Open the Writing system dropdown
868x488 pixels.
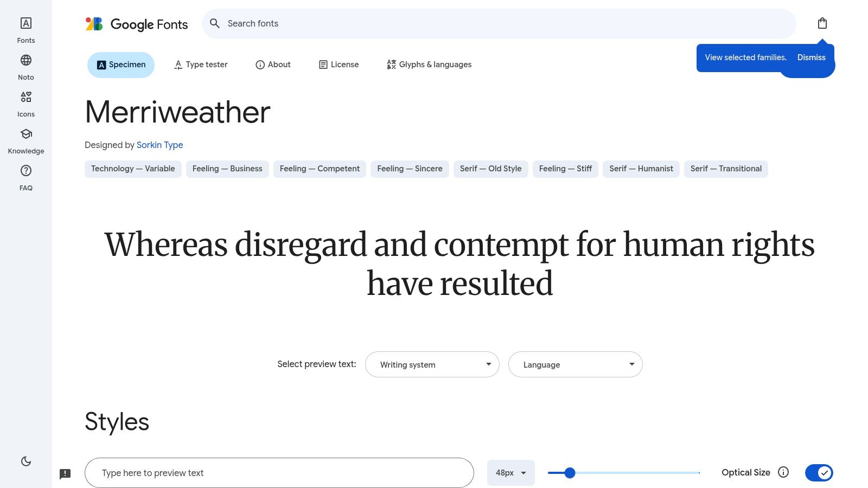tap(432, 364)
